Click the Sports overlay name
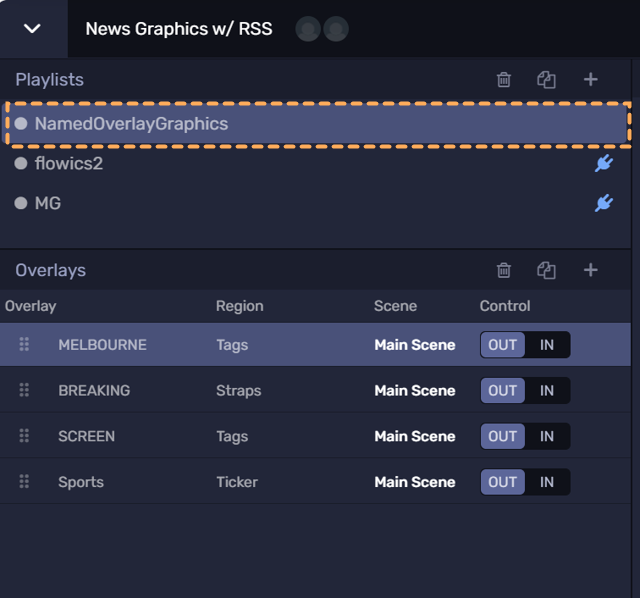Image resolution: width=640 pixels, height=598 pixels. (81, 482)
